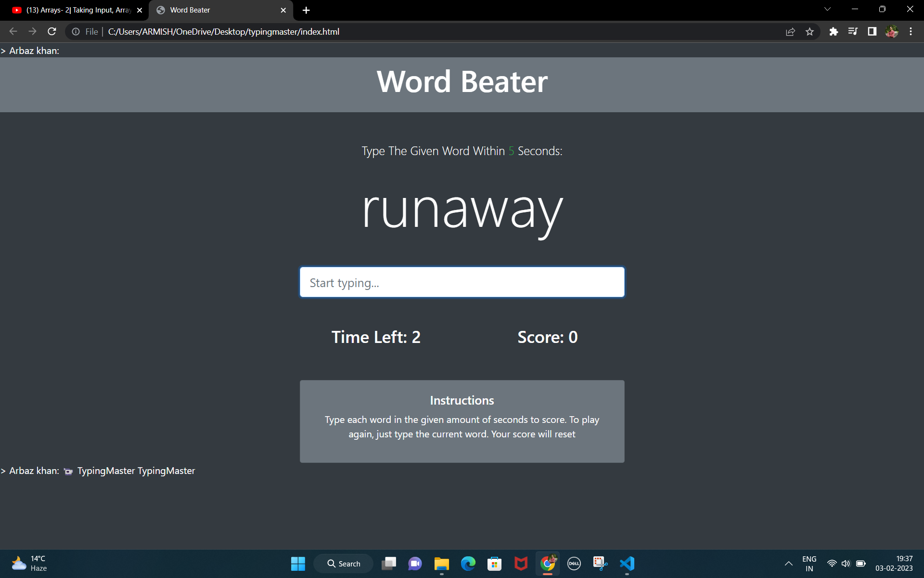Click the page reload button
Image resolution: width=924 pixels, height=578 pixels.
point(51,31)
